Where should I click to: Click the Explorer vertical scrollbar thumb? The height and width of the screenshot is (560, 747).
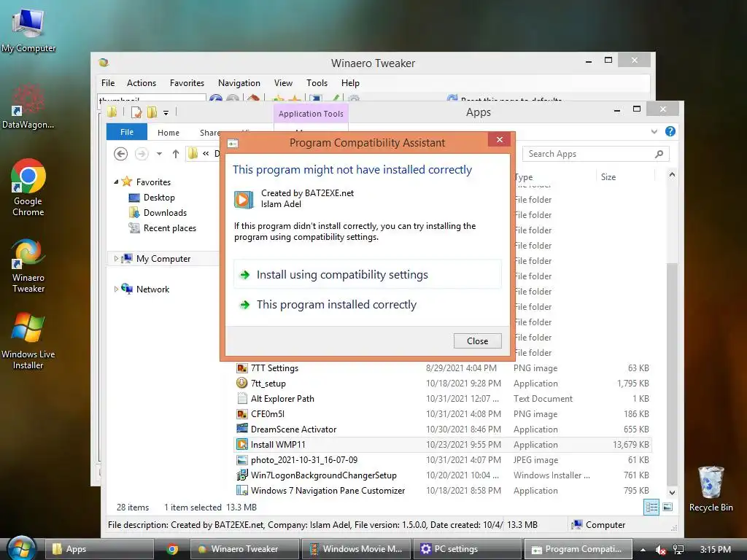[x=672, y=373]
